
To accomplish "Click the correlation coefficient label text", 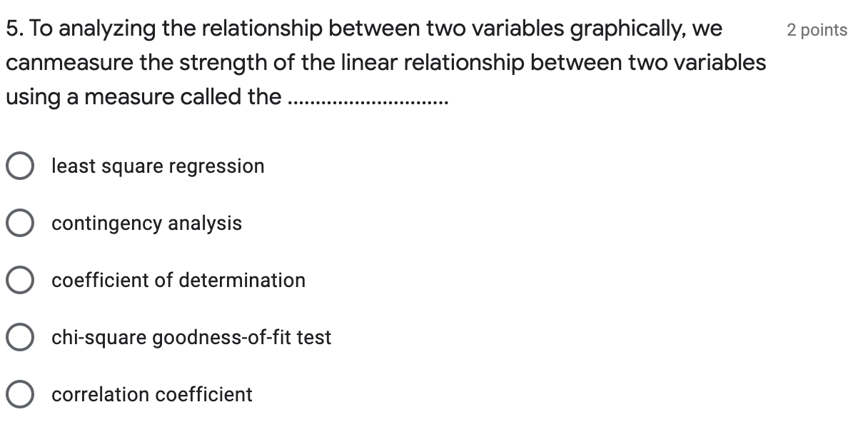I will point(152,393).
